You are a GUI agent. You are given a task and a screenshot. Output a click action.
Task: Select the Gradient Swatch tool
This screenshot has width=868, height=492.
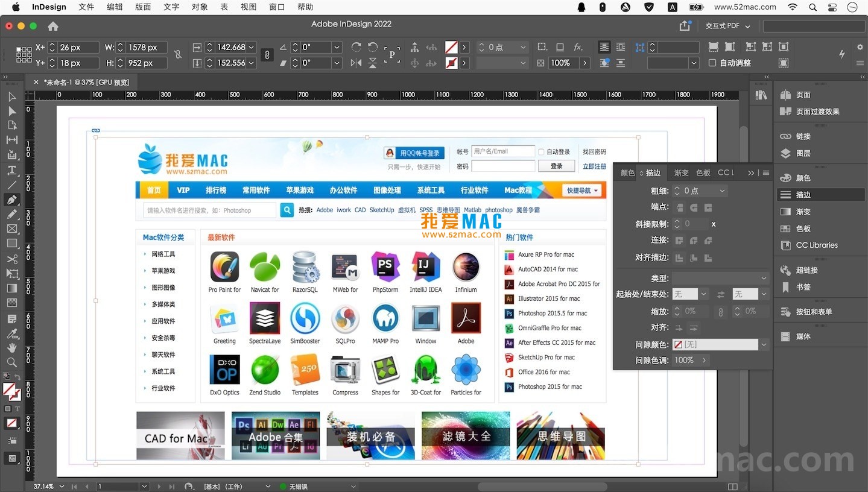click(11, 288)
